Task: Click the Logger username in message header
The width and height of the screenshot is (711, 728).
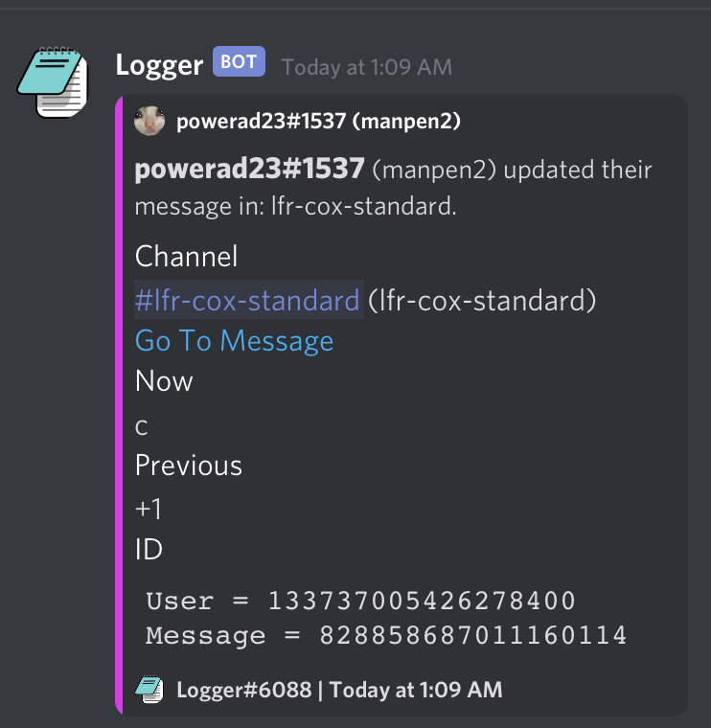Action: 159,65
